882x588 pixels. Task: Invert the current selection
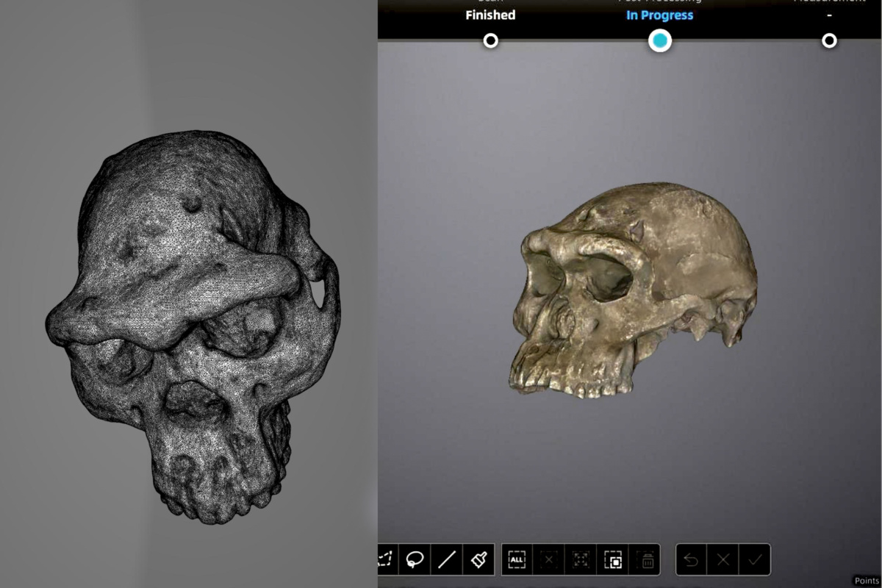click(613, 560)
